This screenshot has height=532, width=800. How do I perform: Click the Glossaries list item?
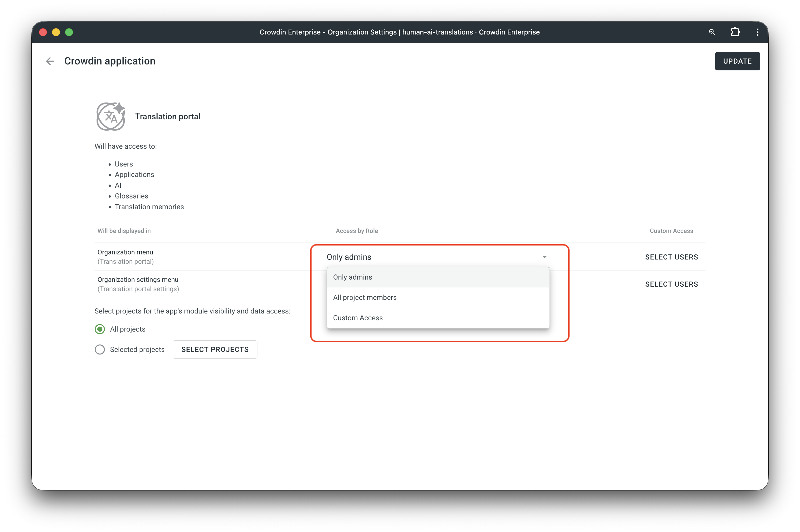point(132,196)
